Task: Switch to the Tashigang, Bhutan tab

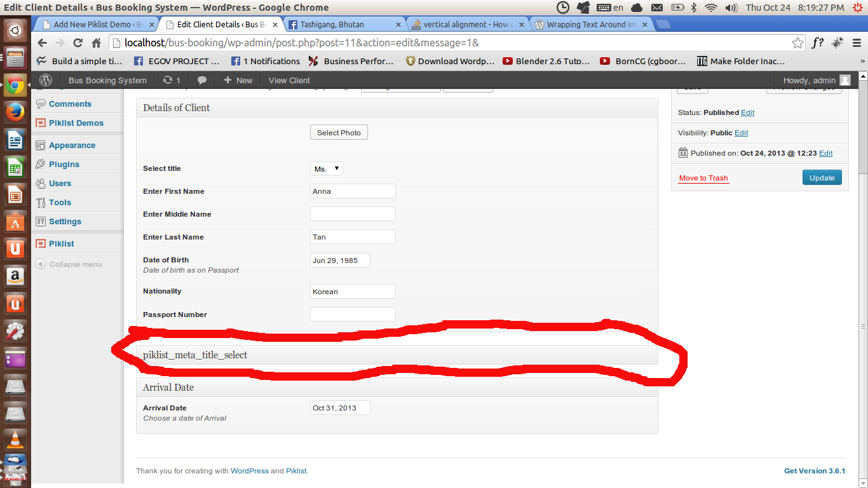Action: pos(343,25)
